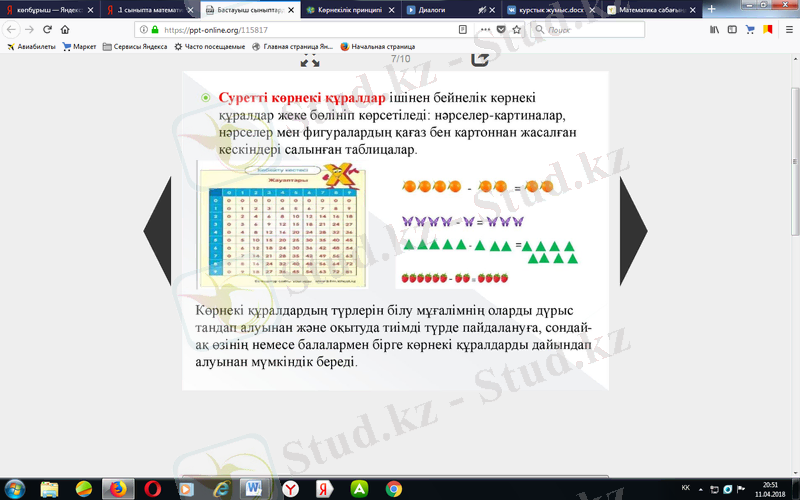The width and height of the screenshot is (800, 500).
Task: Open Google Chrome from the taskbar
Action: pyautogui.click(x=394, y=488)
